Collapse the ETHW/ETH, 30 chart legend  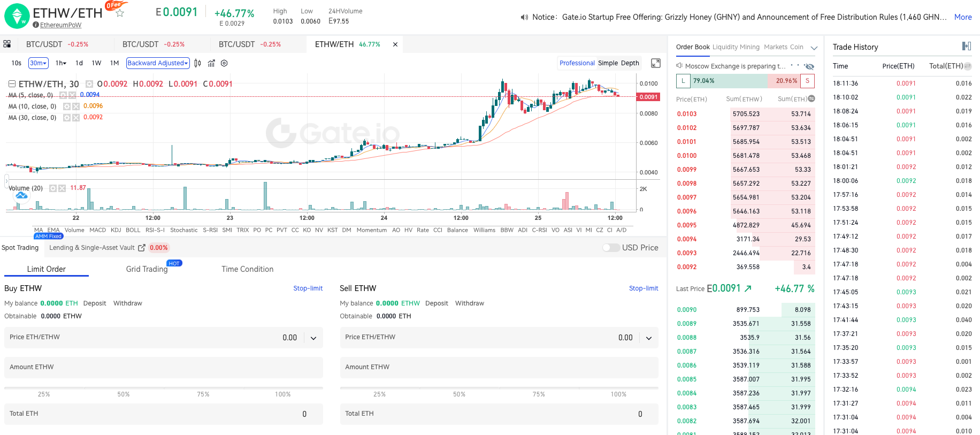pos(12,84)
